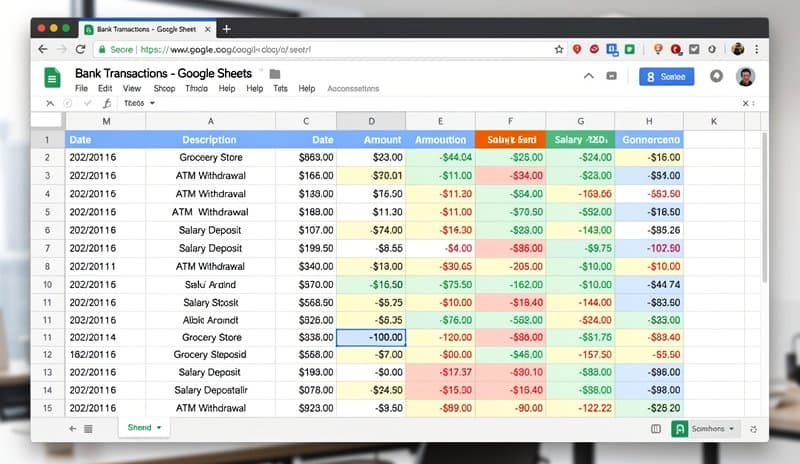Screen dimensions: 800x464
Task: Open the red map-pin extension icon
Action: tap(577, 49)
